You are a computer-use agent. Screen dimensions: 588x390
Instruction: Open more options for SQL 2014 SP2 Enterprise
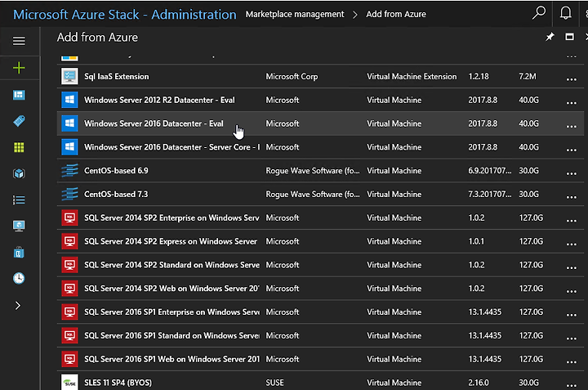click(572, 221)
